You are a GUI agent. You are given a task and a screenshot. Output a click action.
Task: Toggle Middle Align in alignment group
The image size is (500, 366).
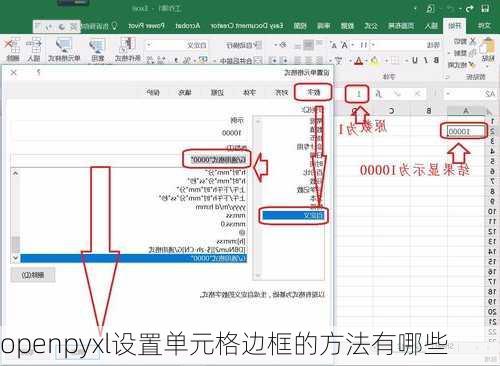point(309,45)
